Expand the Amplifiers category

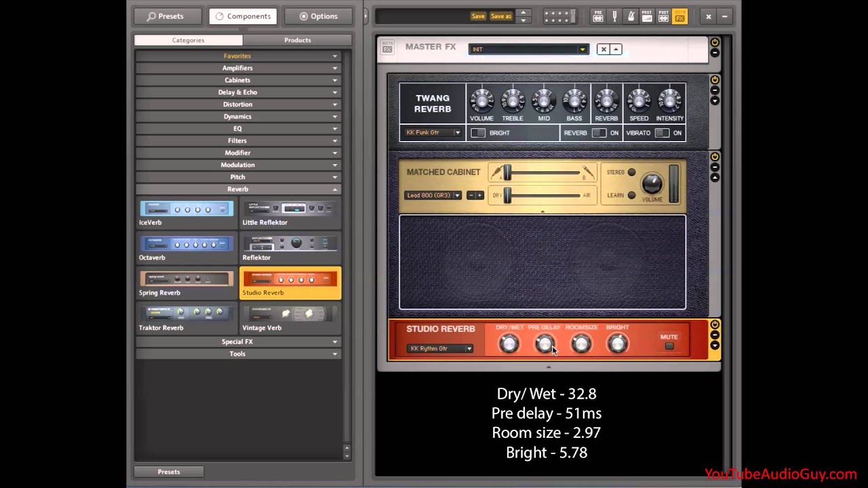[x=237, y=68]
